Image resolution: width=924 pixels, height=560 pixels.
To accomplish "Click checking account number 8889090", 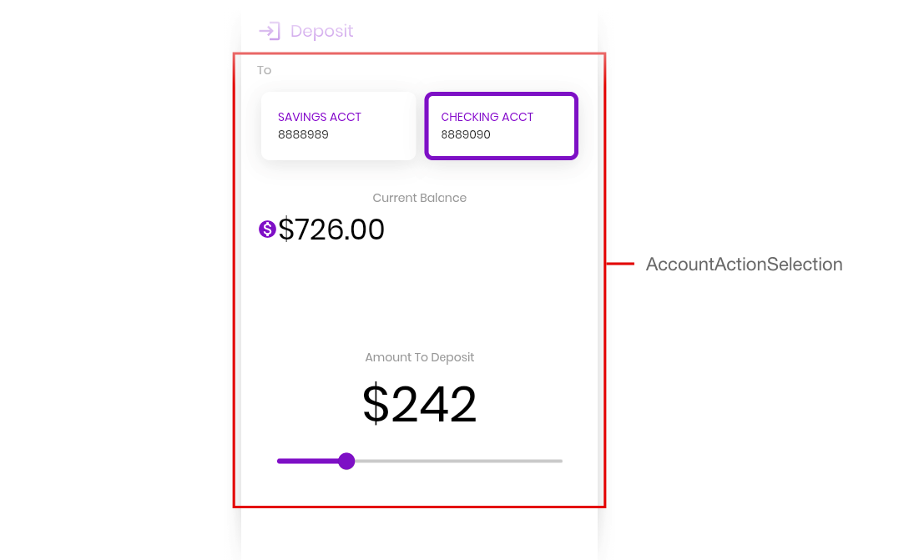I will coord(466,134).
